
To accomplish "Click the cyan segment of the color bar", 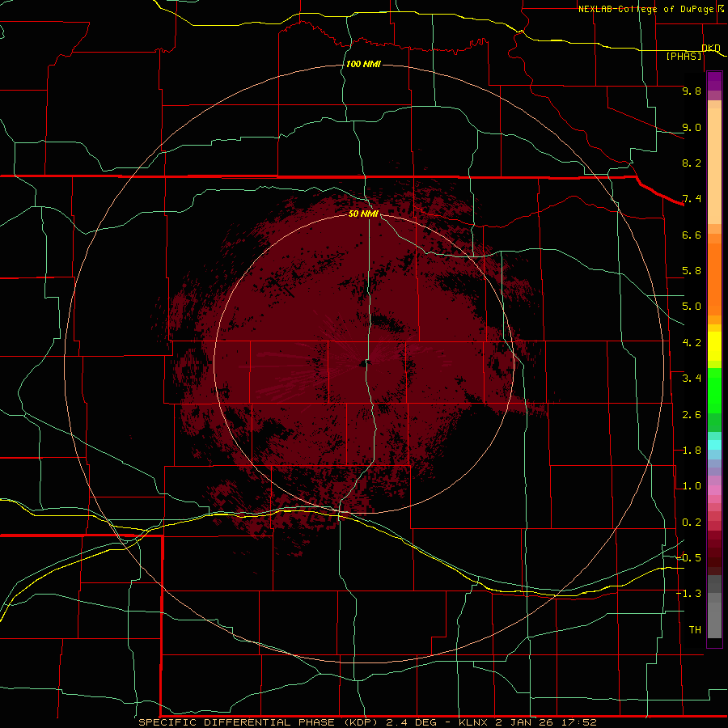I will click(714, 445).
